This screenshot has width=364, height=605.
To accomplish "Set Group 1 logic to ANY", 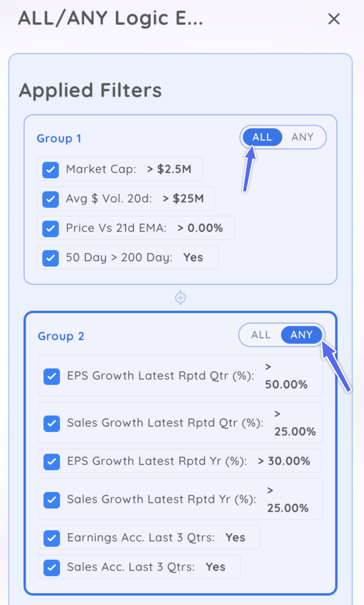I will (x=303, y=137).
